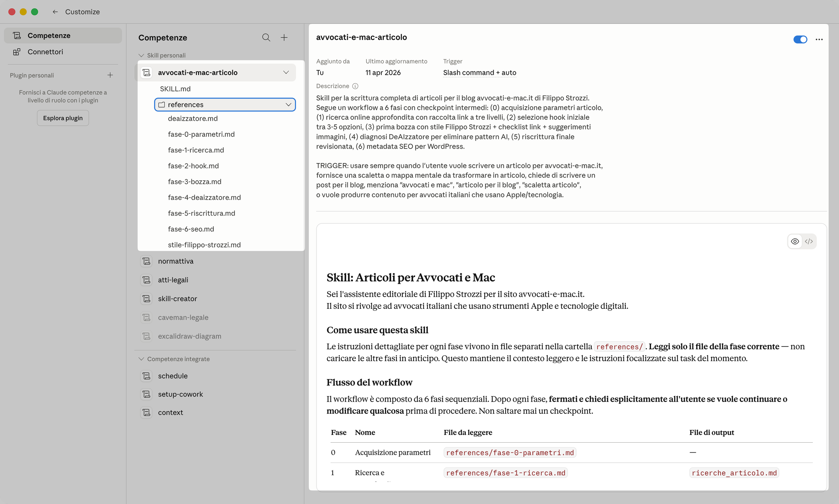Add a personal plugin with plus icon
Viewport: 839px width, 504px height.
(x=110, y=75)
